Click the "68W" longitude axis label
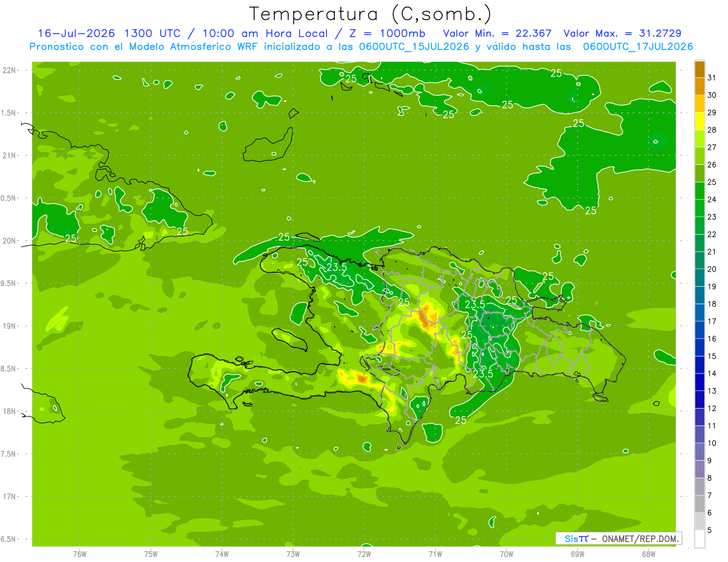Image resolution: width=728 pixels, height=562 pixels. point(649,554)
